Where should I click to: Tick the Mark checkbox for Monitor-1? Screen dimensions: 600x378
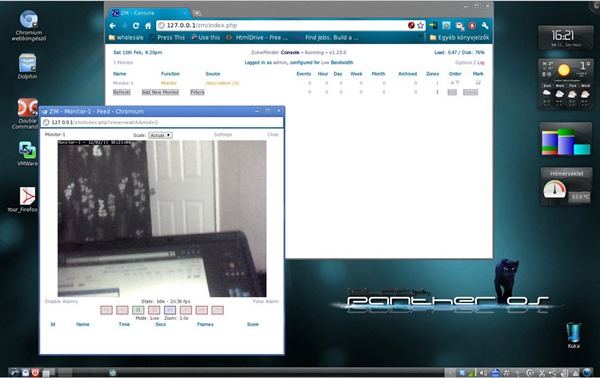478,82
